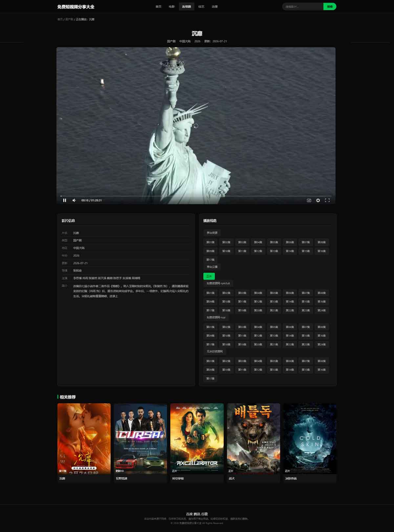Open the 狂野竞速 CURSA poster
This screenshot has width=394, height=532.
(x=141, y=438)
